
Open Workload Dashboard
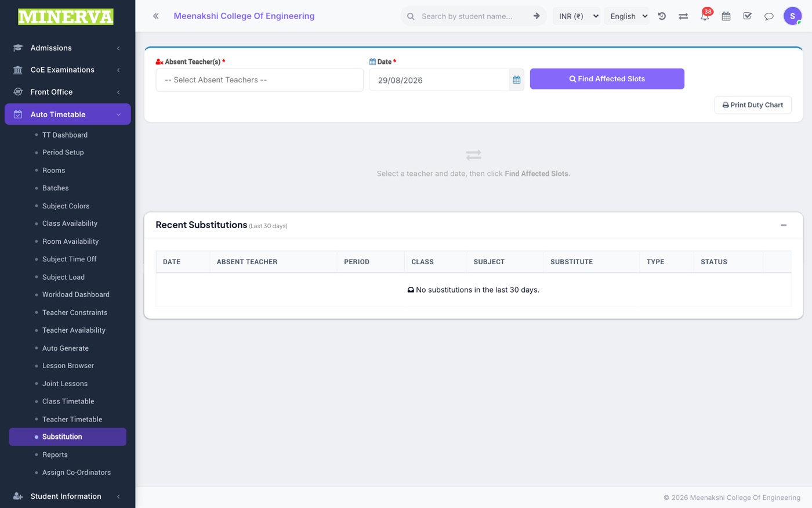click(76, 294)
